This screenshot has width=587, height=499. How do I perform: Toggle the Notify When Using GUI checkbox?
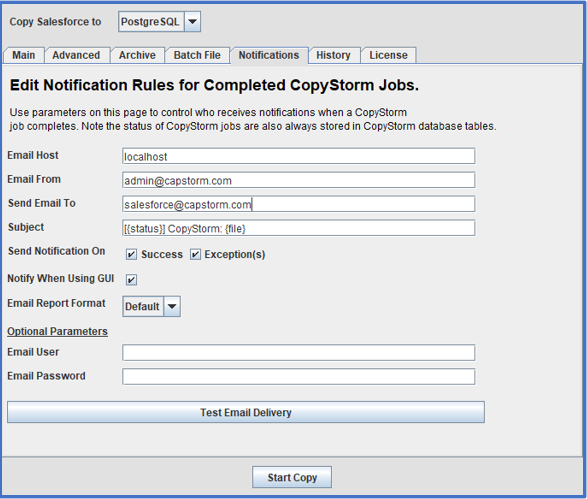pos(131,280)
